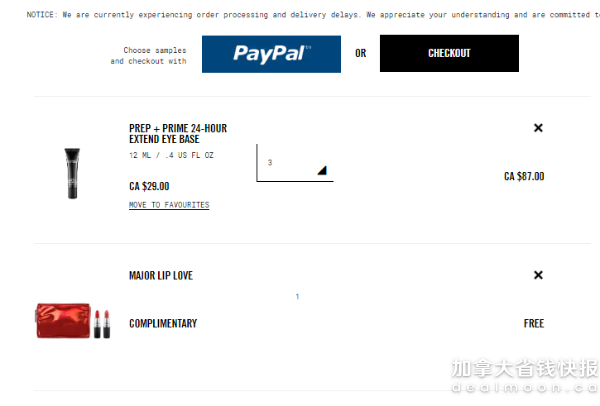Click the Choose samples and checkout with text
Screen dimensions: 600x406
click(148, 55)
